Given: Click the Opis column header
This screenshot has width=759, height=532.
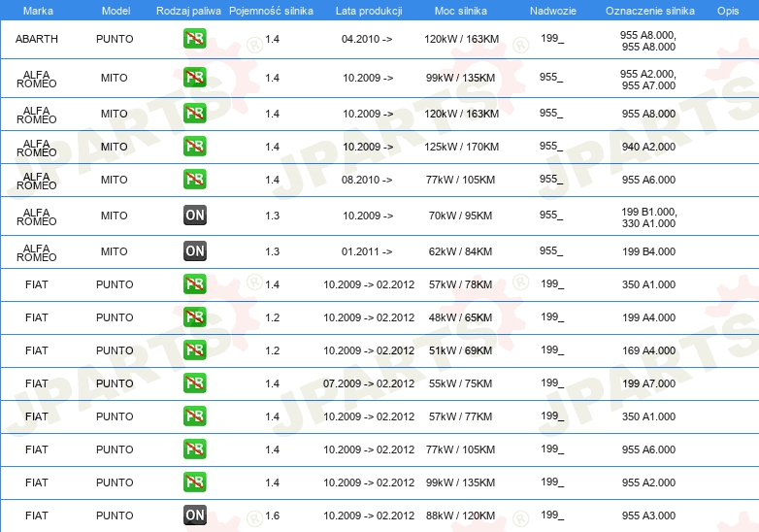Looking at the screenshot, I should (x=728, y=11).
